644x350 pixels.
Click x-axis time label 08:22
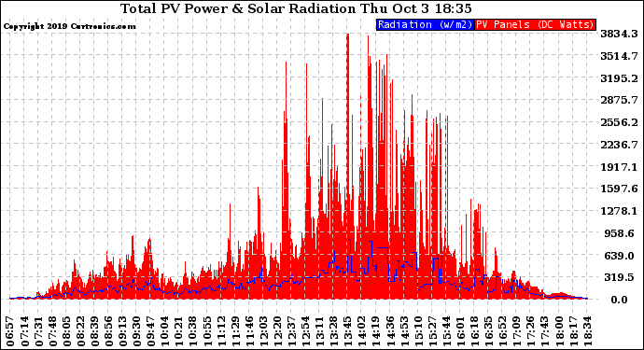click(x=81, y=330)
